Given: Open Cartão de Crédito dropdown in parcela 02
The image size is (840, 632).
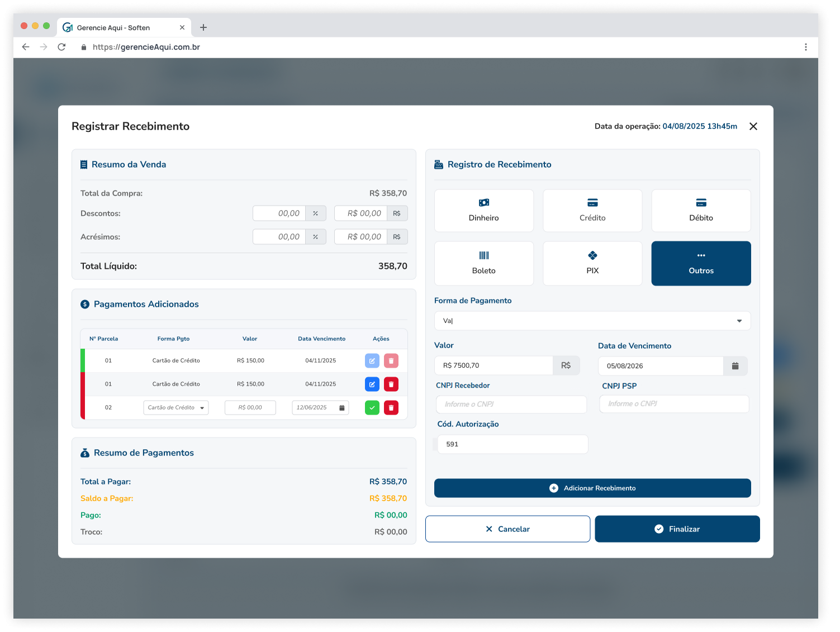Looking at the screenshot, I should 176,408.
